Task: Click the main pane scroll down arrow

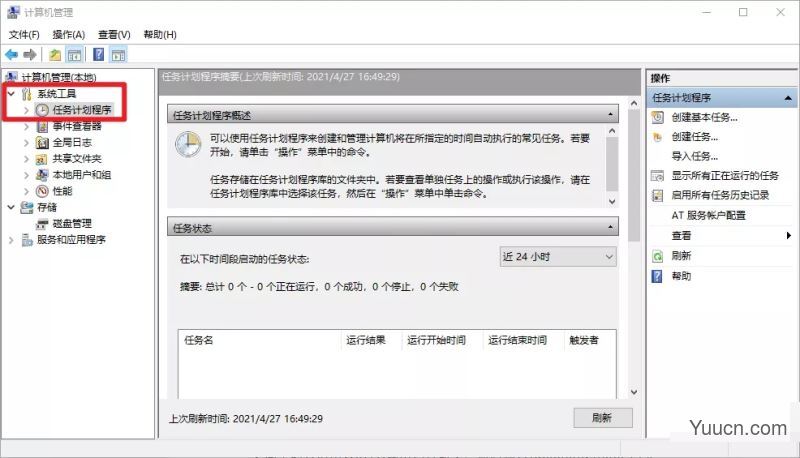Action: [634, 392]
